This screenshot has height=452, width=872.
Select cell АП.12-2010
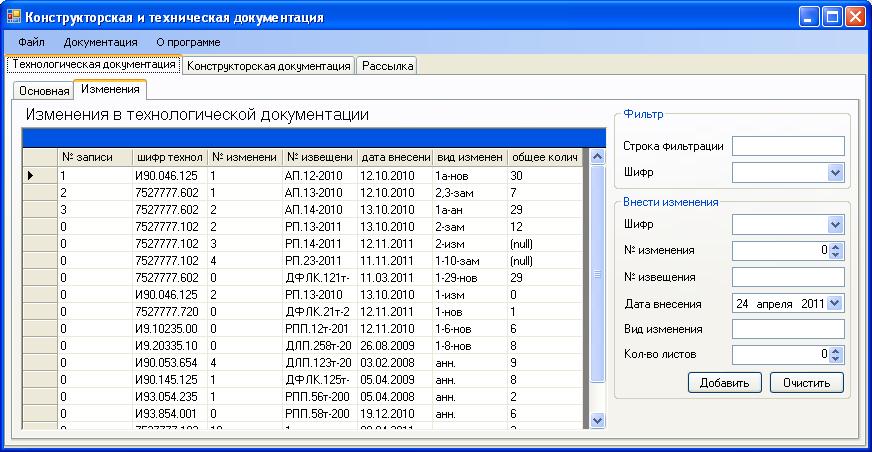click(320, 176)
